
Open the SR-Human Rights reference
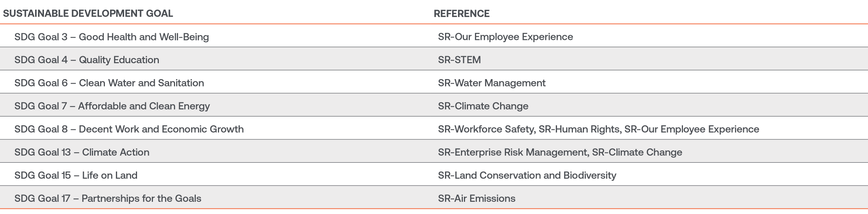580,129
